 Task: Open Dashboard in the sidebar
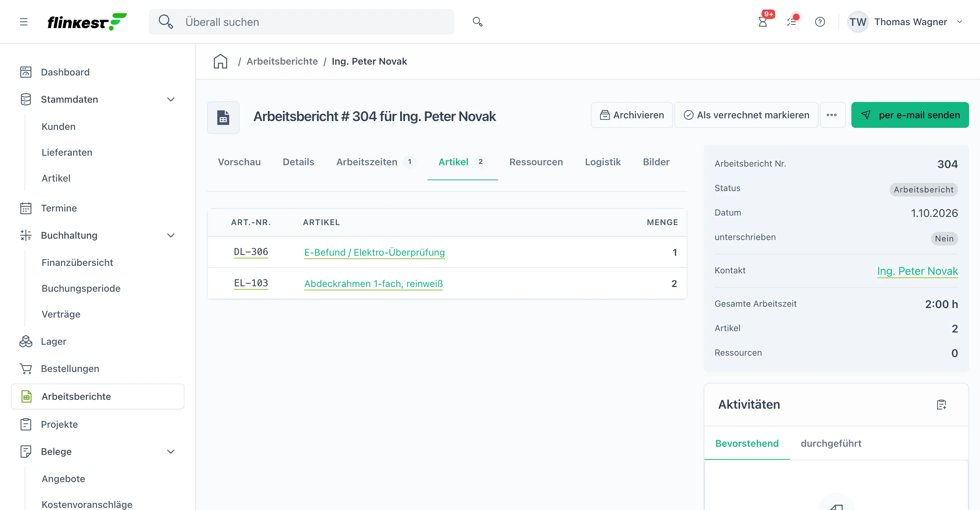[x=65, y=72]
